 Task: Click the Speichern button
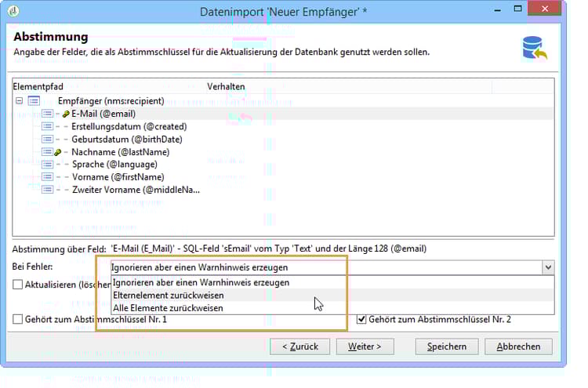click(x=447, y=346)
